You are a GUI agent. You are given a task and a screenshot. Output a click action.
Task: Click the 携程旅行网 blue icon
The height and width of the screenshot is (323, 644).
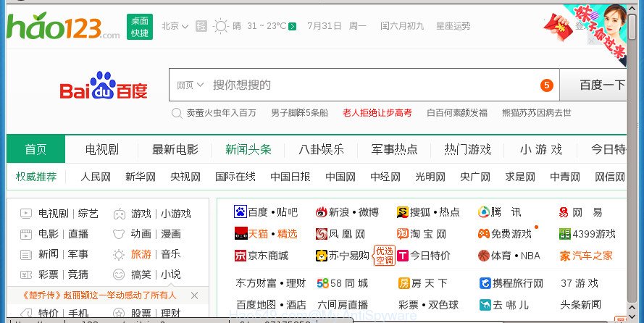point(485,283)
